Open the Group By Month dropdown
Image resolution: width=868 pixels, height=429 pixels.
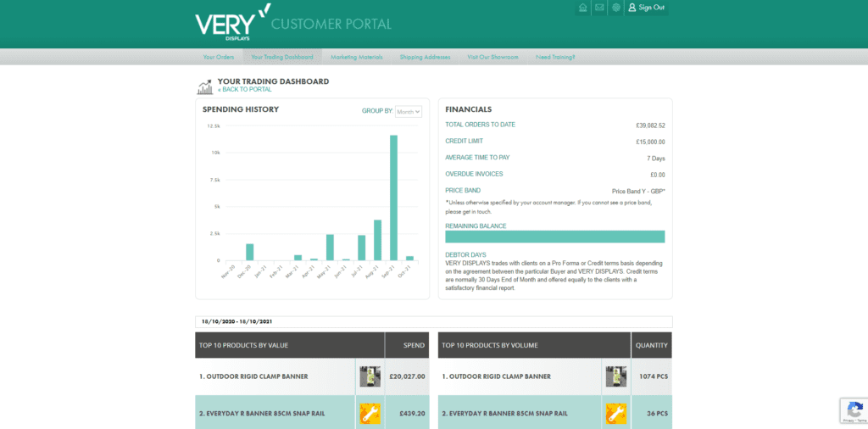[x=409, y=111]
